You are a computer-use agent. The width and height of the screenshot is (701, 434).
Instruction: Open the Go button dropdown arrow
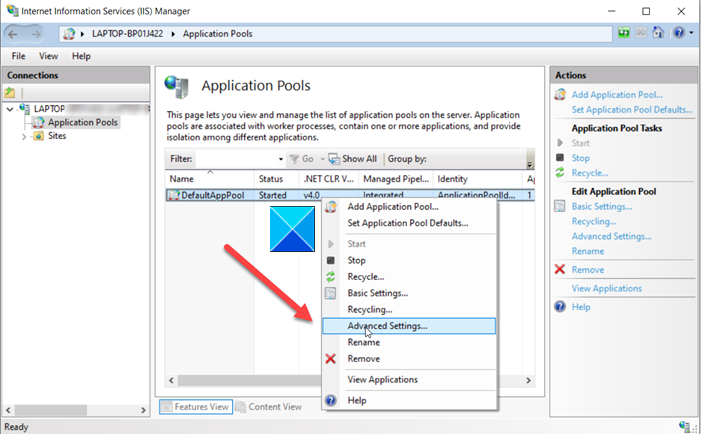coord(322,159)
